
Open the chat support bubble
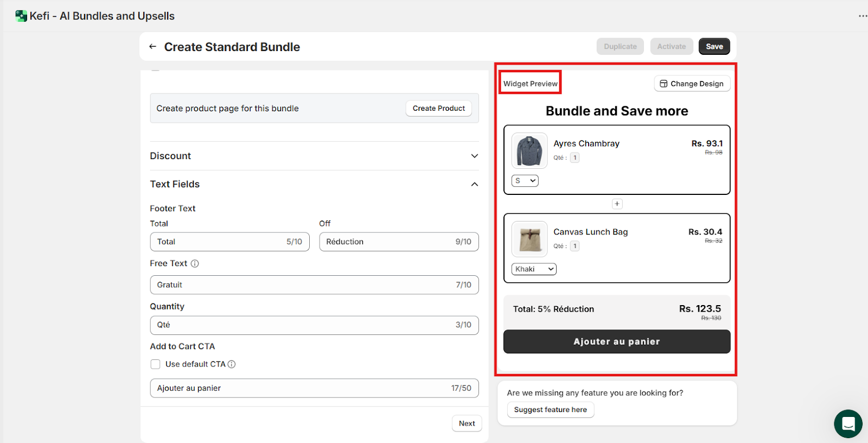848,423
